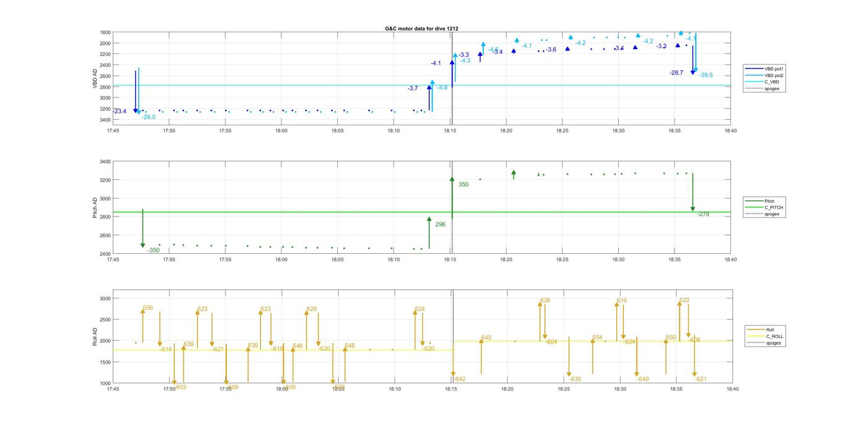
Task: Click the '622' roll data label
Action: (684, 300)
